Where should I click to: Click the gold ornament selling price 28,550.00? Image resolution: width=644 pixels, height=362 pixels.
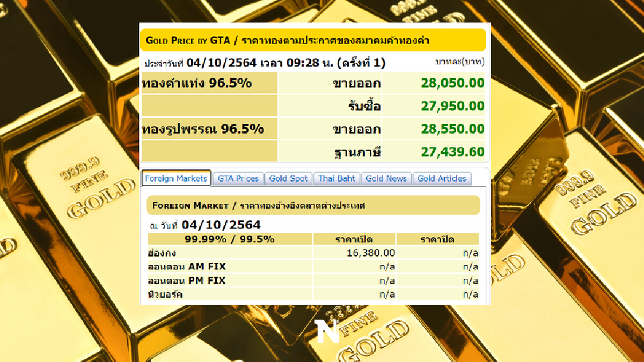453,129
